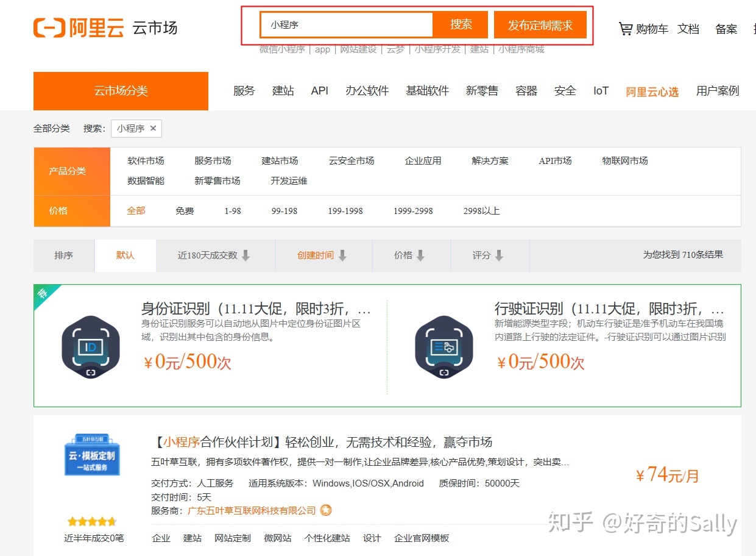
Task: Filter by 新零售市场 product category
Action: click(217, 181)
